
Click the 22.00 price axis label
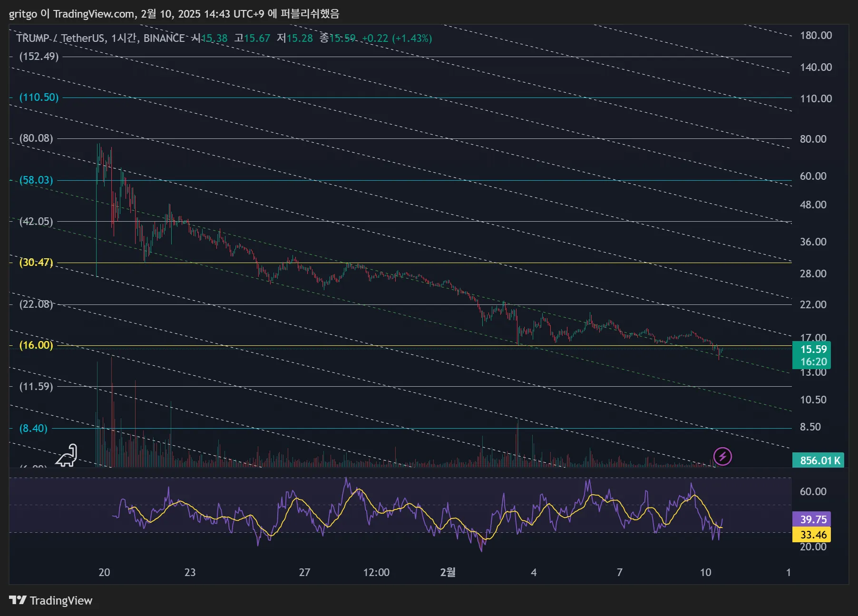click(x=813, y=304)
